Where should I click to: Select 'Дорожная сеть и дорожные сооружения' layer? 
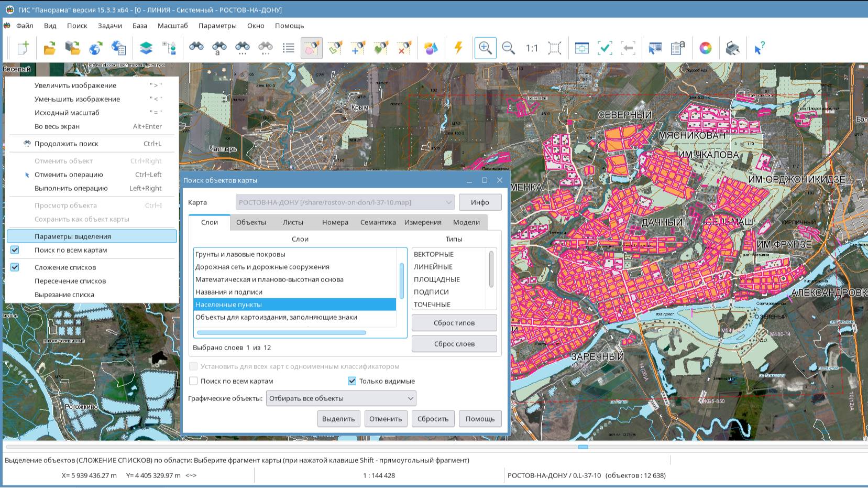(x=262, y=267)
